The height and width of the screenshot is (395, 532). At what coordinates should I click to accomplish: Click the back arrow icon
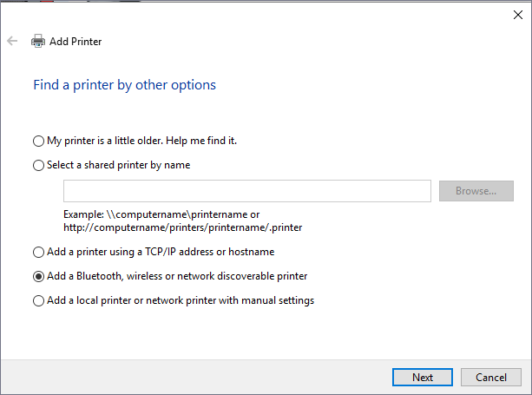pos(12,41)
